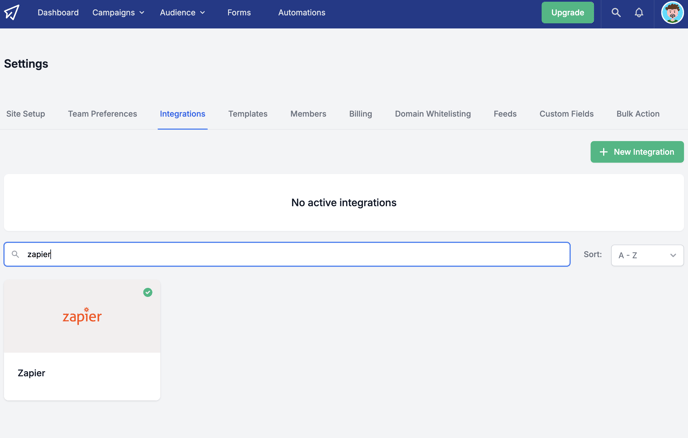Click the Settings page heading
Viewport: 688px width, 438px height.
(x=26, y=64)
